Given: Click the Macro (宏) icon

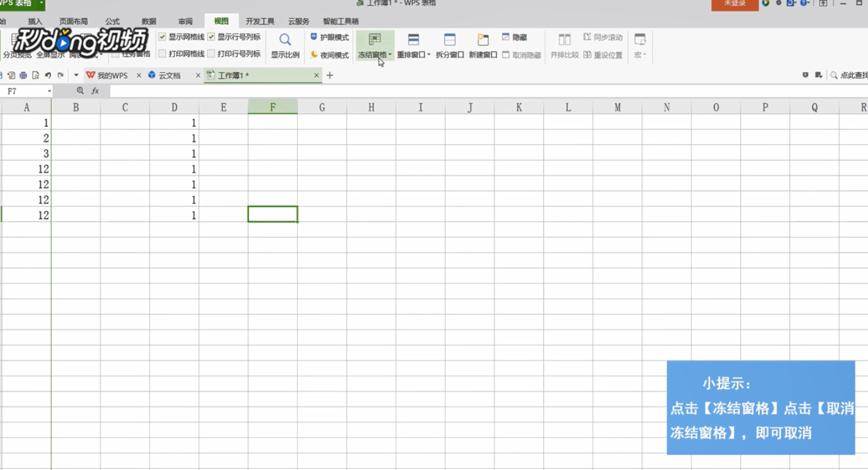Looking at the screenshot, I should coord(640,39).
